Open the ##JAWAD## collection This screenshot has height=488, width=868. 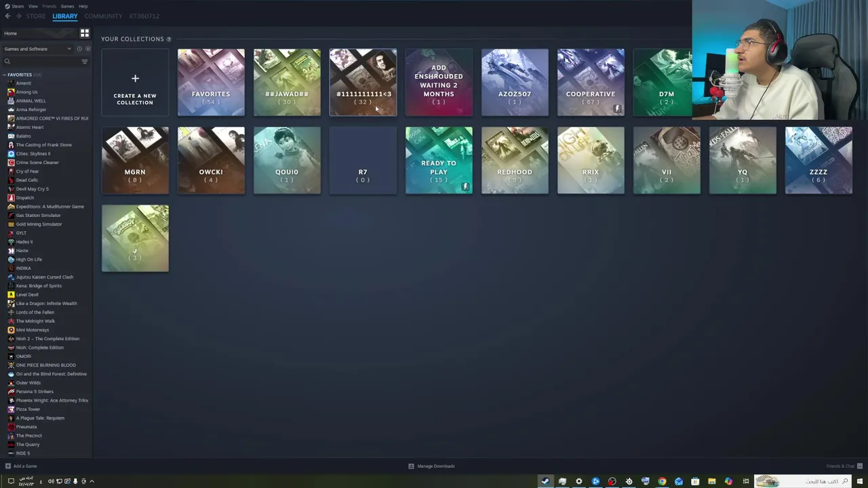(x=287, y=82)
